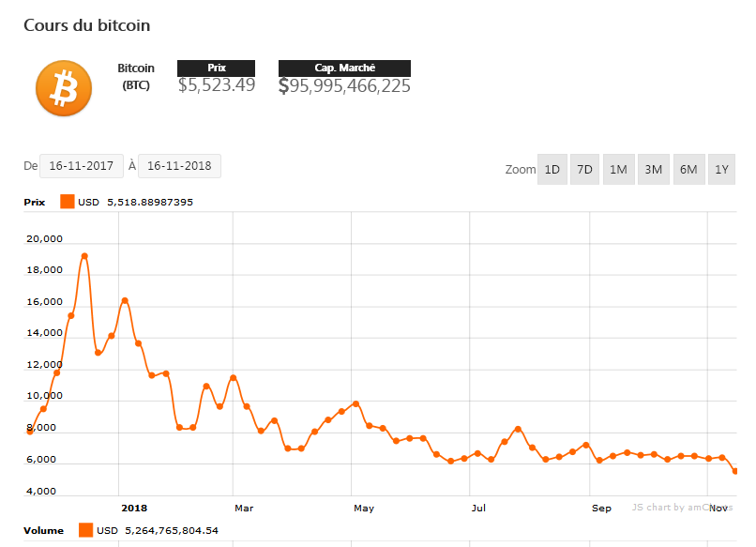
Task: Select the 1Y zoom tab
Action: pos(721,169)
